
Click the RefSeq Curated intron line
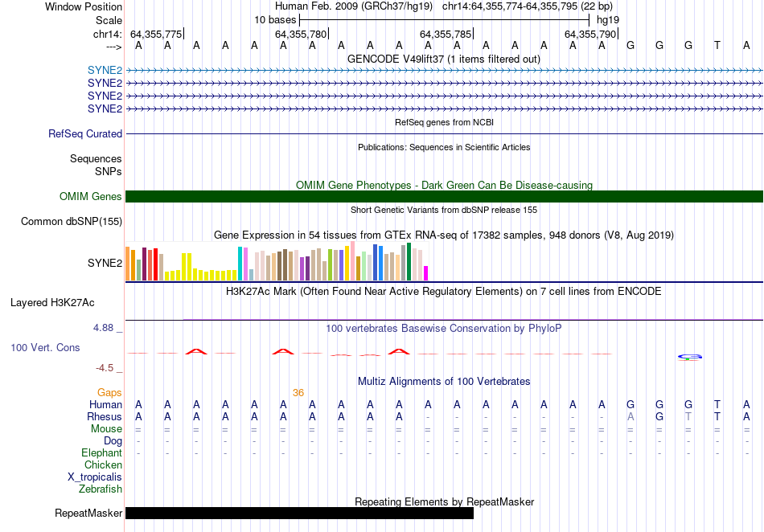click(x=444, y=134)
